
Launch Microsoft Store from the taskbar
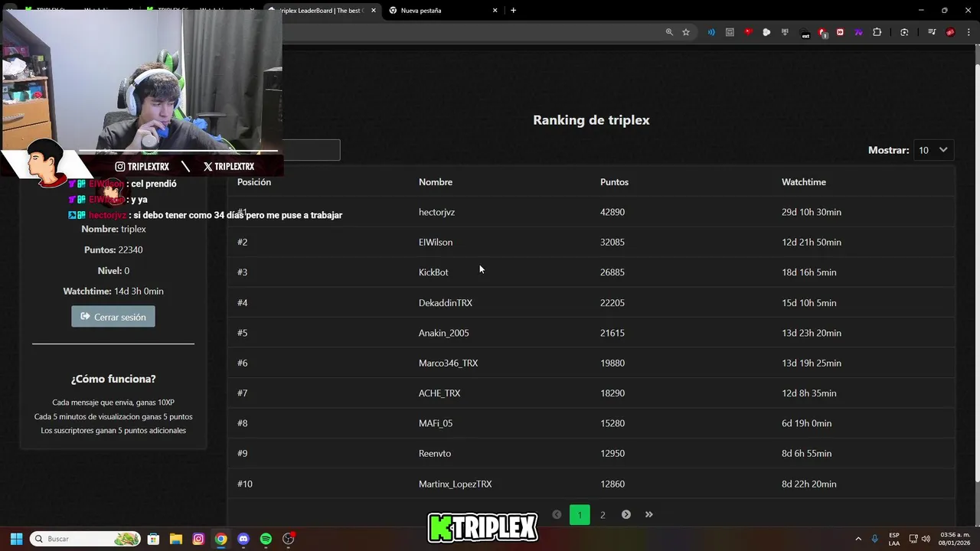pos(153,539)
